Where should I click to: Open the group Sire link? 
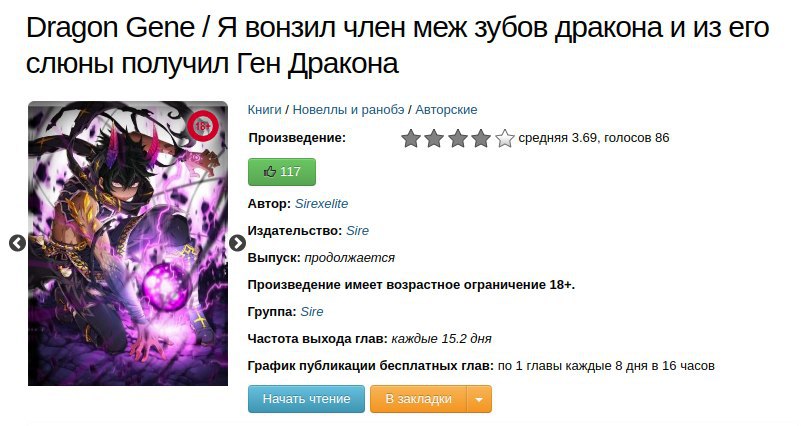coord(312,312)
